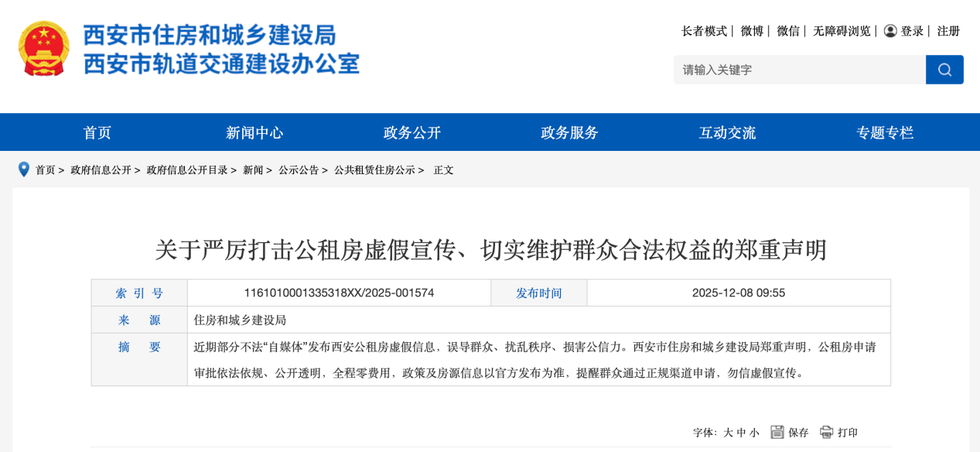980x452 pixels.
Task: Click the magnifier search button
Action: tap(944, 70)
